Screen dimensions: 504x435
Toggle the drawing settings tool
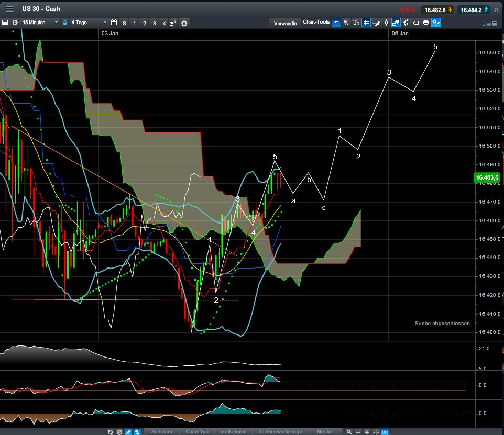pos(436,23)
